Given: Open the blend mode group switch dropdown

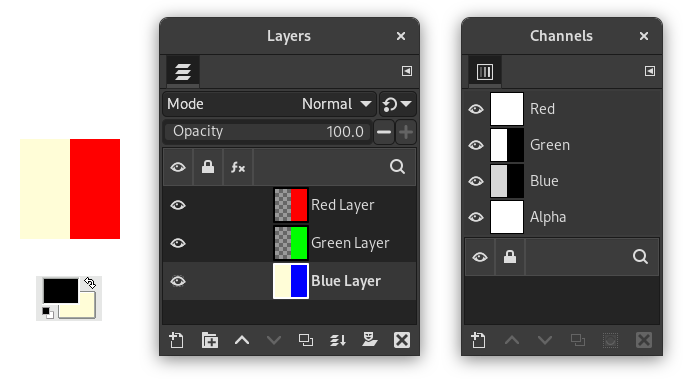Looking at the screenshot, I should click(397, 104).
